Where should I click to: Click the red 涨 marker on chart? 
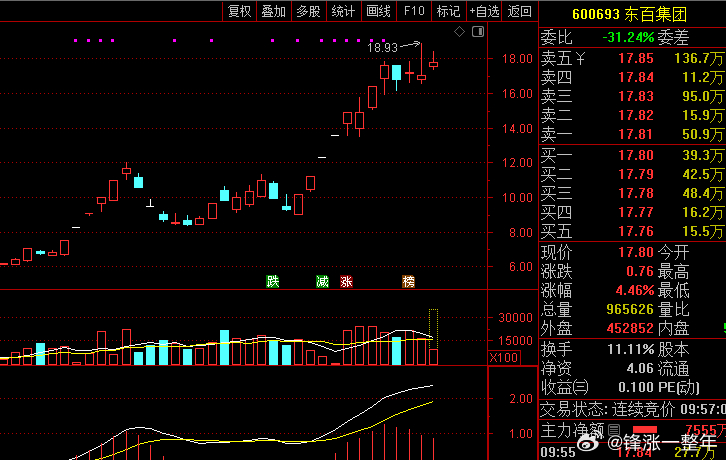coord(346,281)
